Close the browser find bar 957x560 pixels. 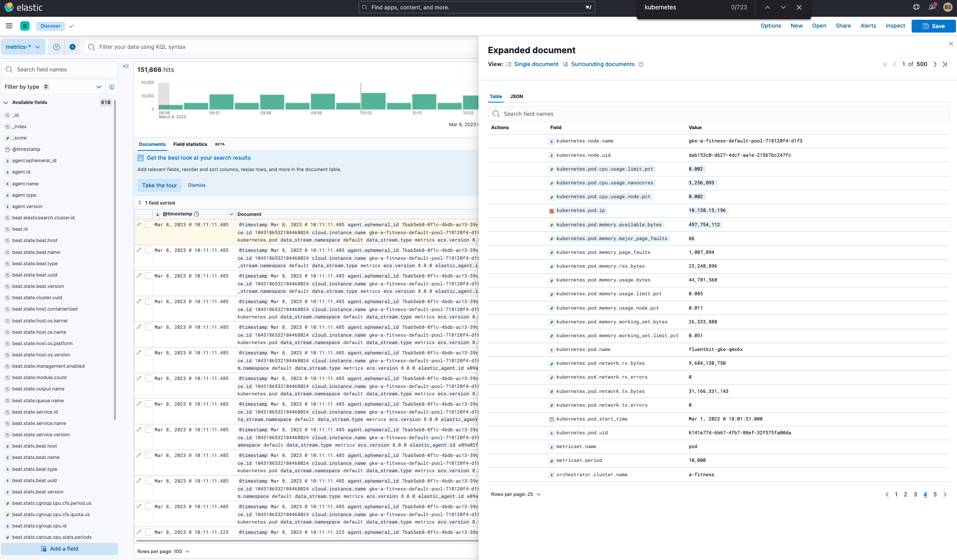(x=799, y=7)
